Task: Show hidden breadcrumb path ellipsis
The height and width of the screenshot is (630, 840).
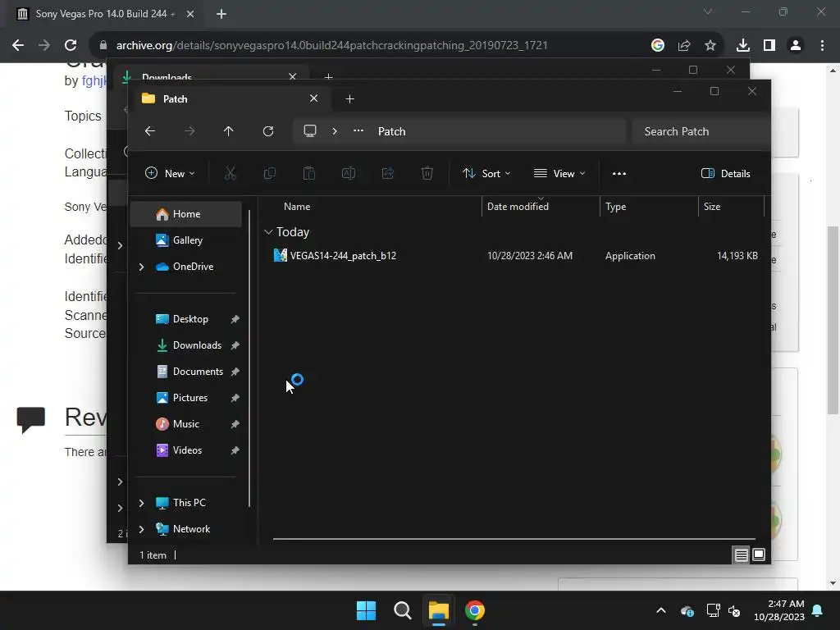Action: [x=358, y=130]
